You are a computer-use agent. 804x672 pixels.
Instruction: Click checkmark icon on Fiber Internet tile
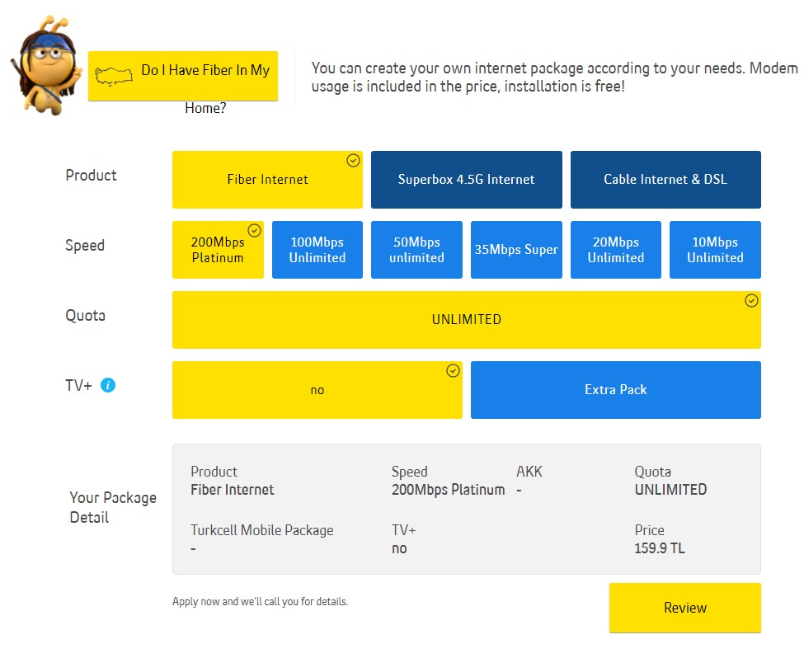353,161
